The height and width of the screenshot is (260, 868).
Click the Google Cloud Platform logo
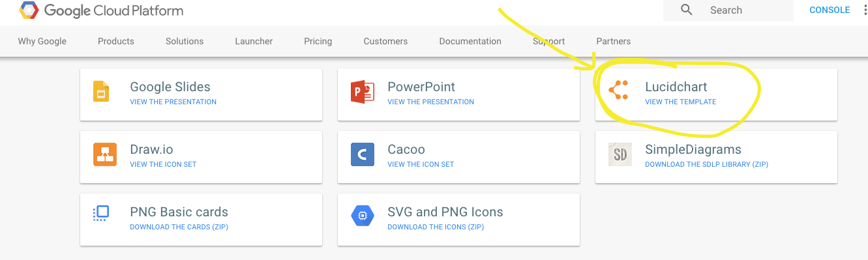[x=101, y=10]
